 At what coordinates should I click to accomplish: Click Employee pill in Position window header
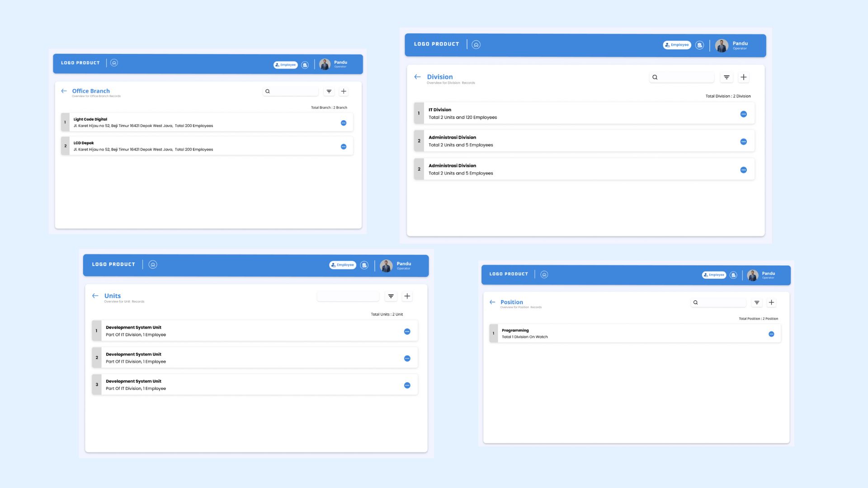[x=714, y=275]
